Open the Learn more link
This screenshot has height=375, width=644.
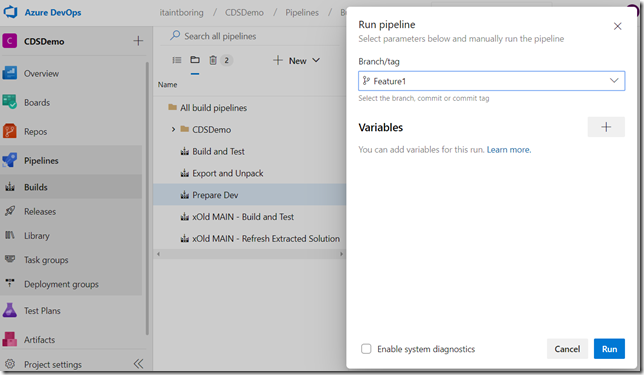pyautogui.click(x=509, y=150)
